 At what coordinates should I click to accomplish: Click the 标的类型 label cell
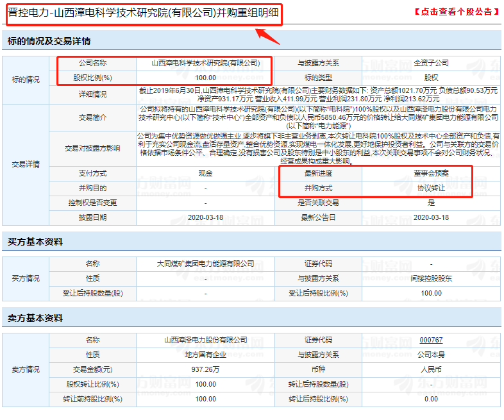point(318,78)
